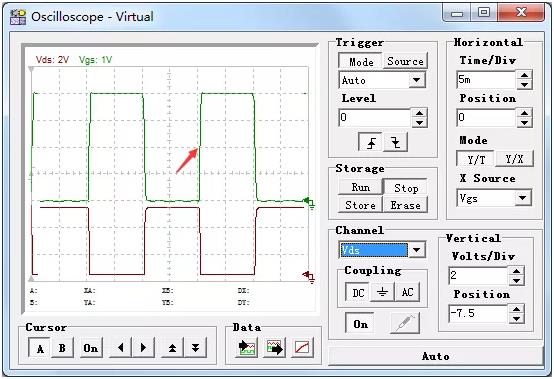
Task: Open the trigger Auto mode dropdown
Action: tap(417, 80)
